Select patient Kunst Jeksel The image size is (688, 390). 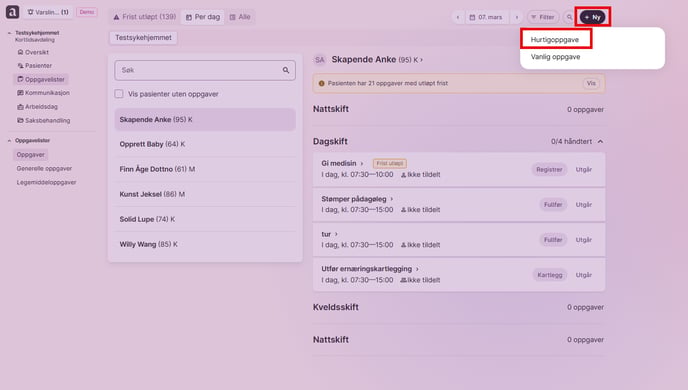click(x=205, y=194)
